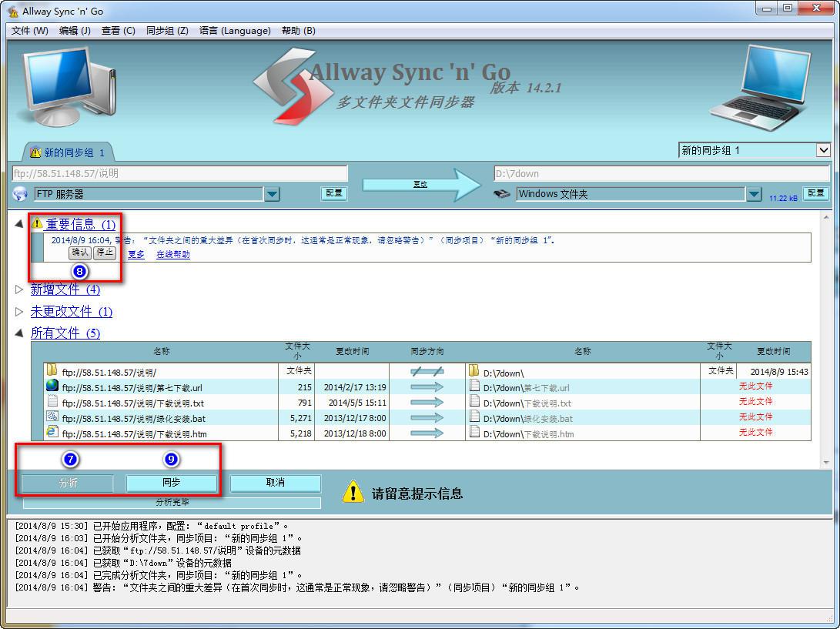Click the file icon of D:\7down\下载说明.htm
Screen dimensions: 840x629
(x=474, y=431)
